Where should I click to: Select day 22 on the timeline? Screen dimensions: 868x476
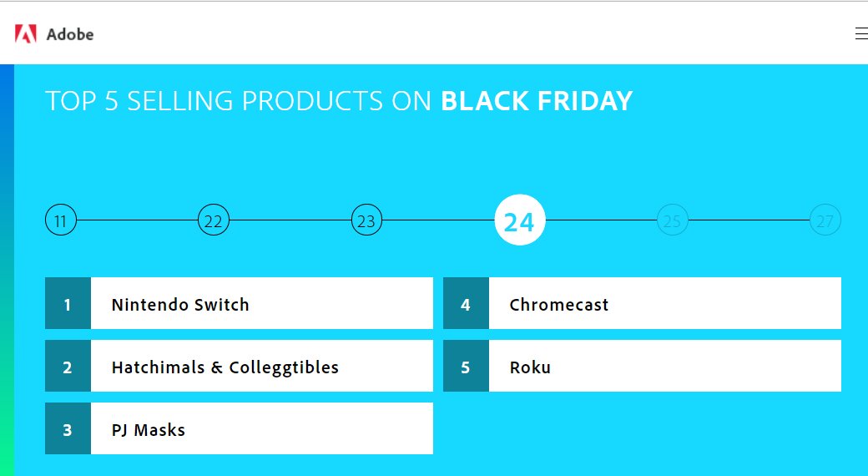point(214,220)
